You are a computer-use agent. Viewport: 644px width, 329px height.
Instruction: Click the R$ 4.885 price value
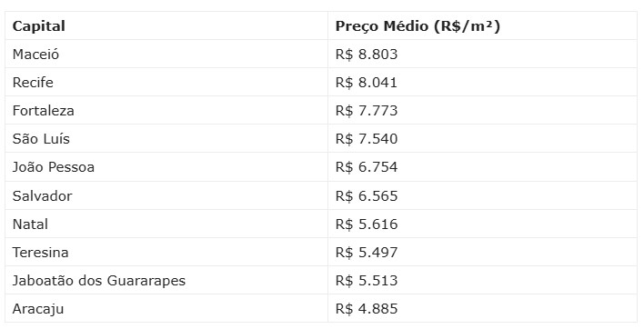point(367,308)
